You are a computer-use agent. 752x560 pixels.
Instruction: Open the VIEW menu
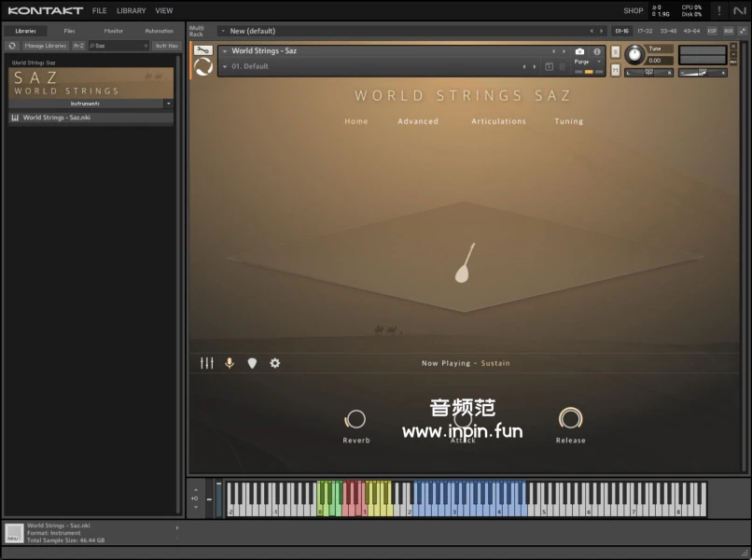163,10
